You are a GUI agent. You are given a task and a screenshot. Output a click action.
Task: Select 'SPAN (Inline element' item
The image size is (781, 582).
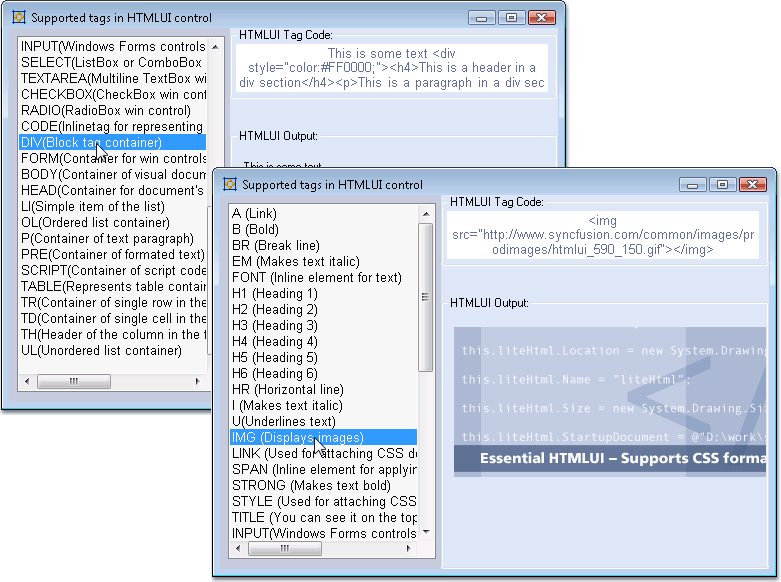324,469
